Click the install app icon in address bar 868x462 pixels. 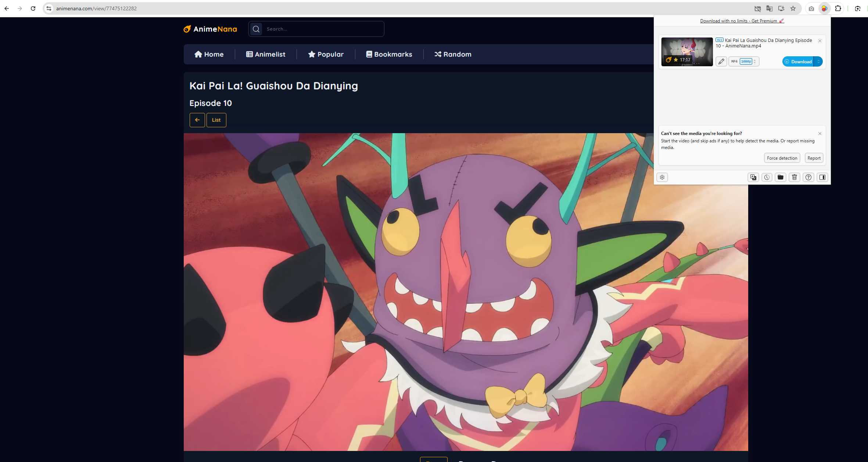[x=781, y=8]
